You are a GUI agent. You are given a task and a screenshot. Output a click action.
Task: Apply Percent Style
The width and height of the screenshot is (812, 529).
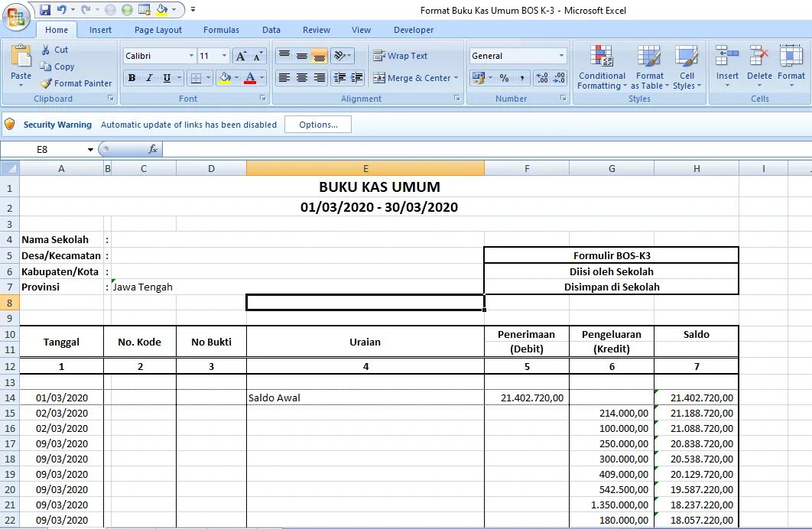[504, 78]
